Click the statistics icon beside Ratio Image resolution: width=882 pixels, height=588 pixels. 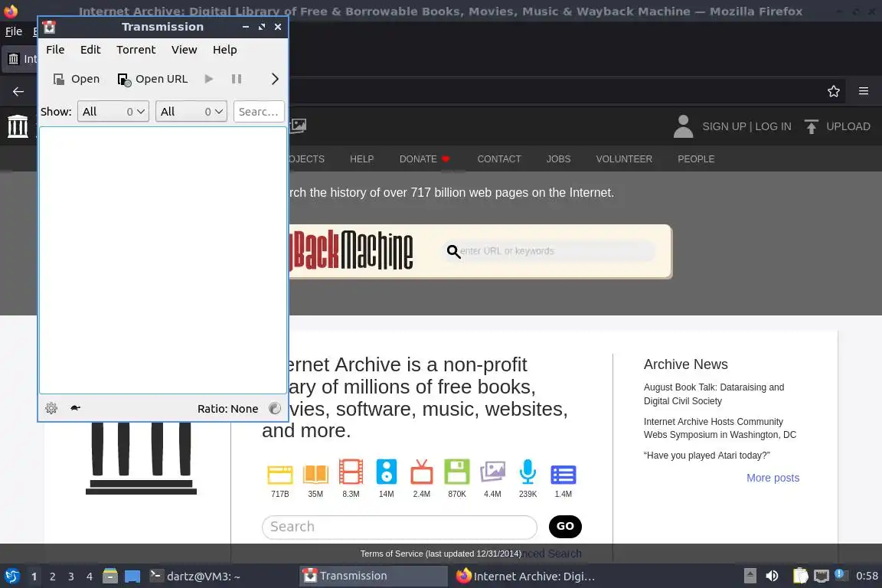pyautogui.click(x=275, y=409)
